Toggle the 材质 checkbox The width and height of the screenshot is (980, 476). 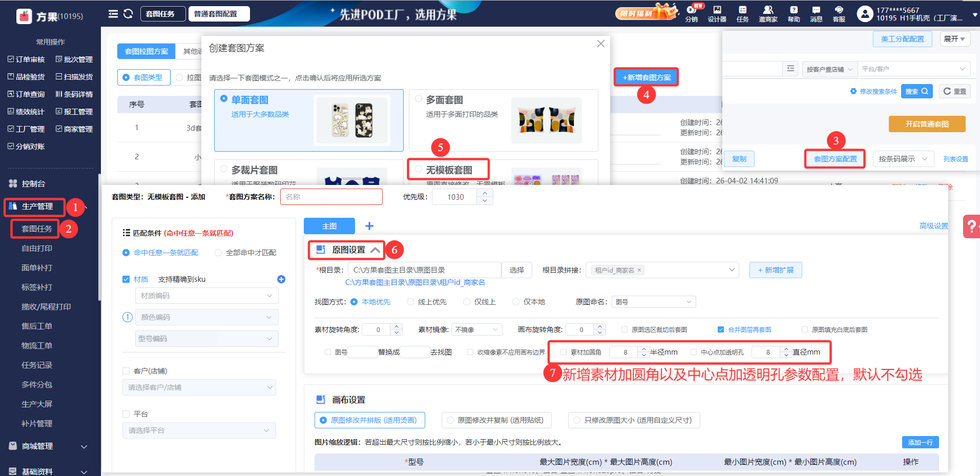coord(126,279)
